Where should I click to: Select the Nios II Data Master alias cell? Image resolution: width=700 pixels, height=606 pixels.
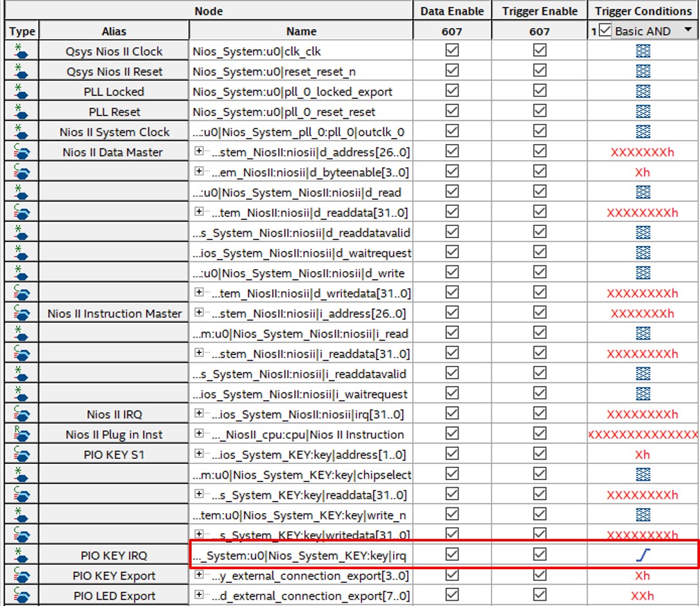(114, 152)
